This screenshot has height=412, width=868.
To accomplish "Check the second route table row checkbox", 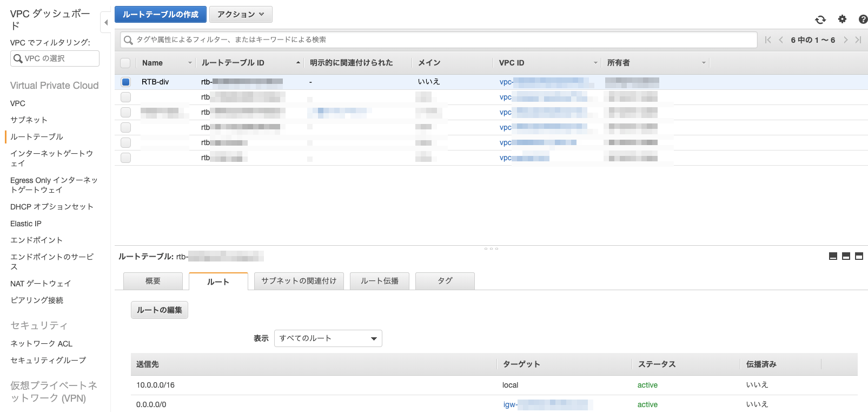I will [125, 97].
